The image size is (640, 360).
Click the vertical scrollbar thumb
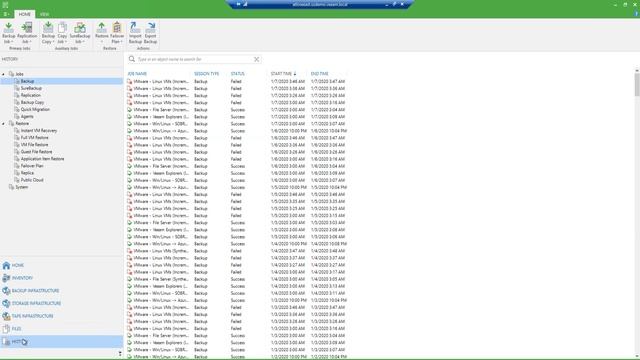(637, 85)
